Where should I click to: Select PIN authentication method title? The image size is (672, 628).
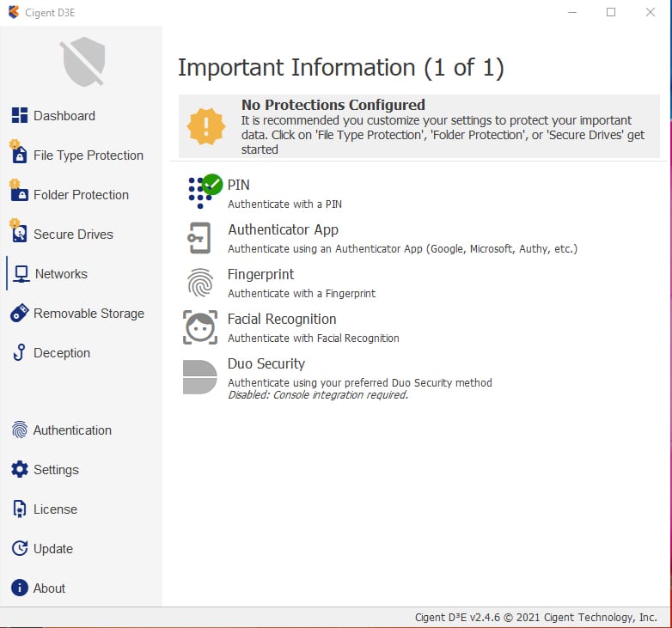pos(238,185)
